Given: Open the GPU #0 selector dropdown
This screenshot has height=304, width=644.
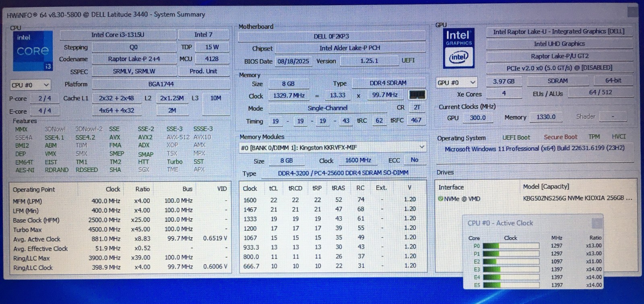Looking at the screenshot, I should pyautogui.click(x=457, y=83).
